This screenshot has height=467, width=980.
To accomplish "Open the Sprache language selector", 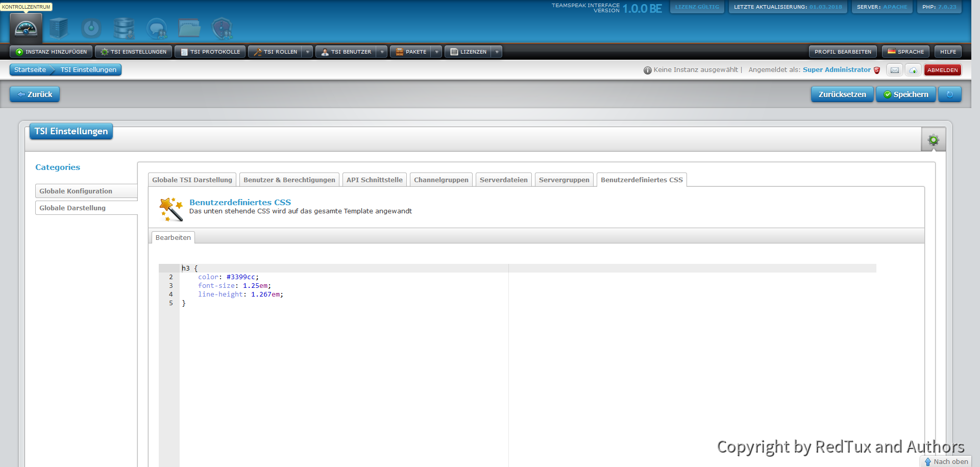I will click(905, 52).
